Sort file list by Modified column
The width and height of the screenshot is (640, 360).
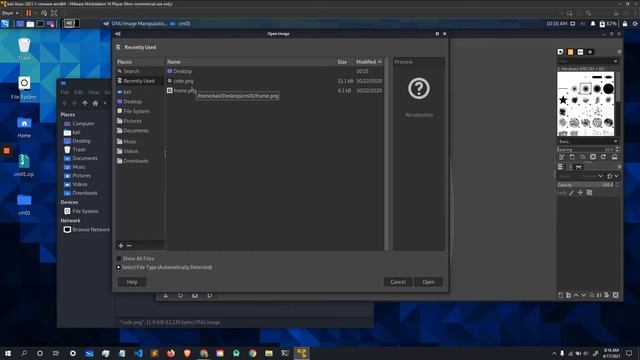(x=369, y=62)
